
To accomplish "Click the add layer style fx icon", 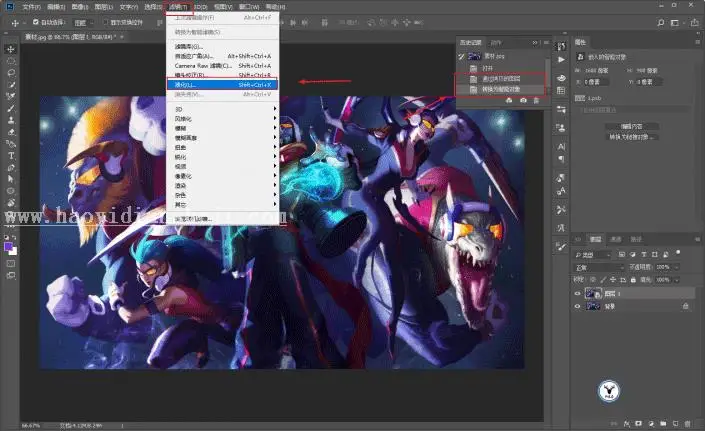I will tap(627, 423).
